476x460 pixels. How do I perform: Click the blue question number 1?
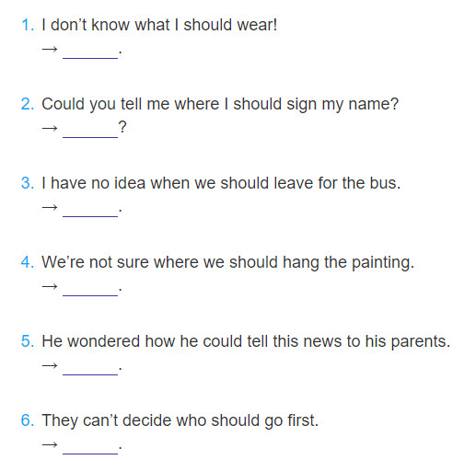pyautogui.click(x=28, y=25)
